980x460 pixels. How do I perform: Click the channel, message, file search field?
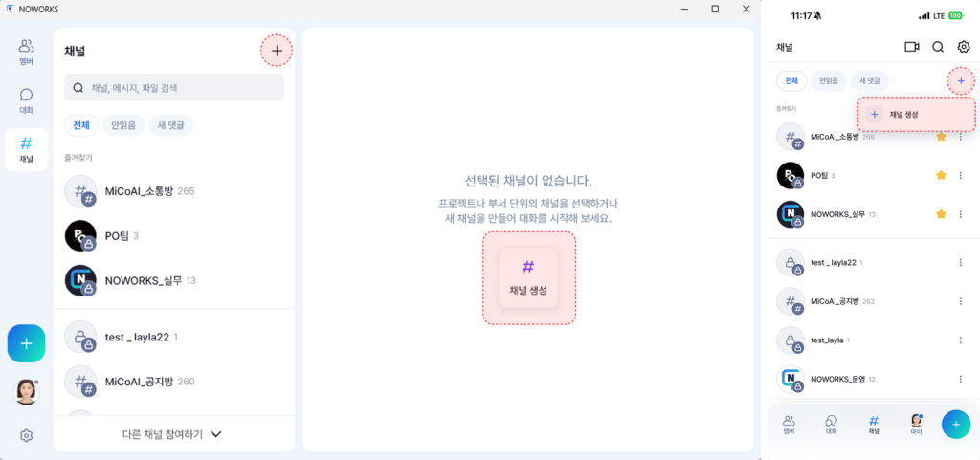(x=174, y=88)
